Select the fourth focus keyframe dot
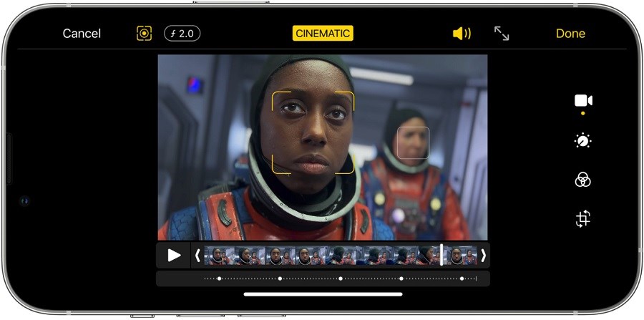The height and width of the screenshot is (320, 644). click(401, 278)
